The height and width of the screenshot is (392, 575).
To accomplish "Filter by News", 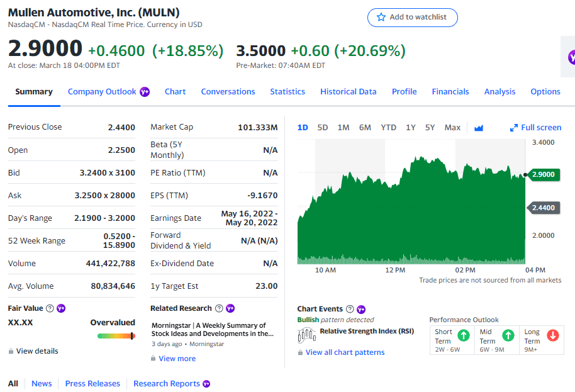I will (x=42, y=384).
